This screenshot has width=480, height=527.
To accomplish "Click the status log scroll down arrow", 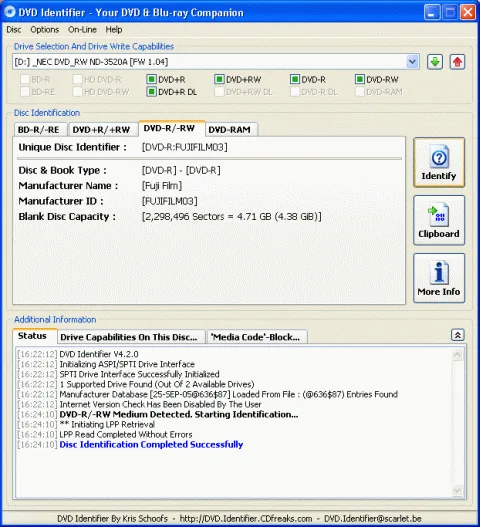I will tap(457, 491).
